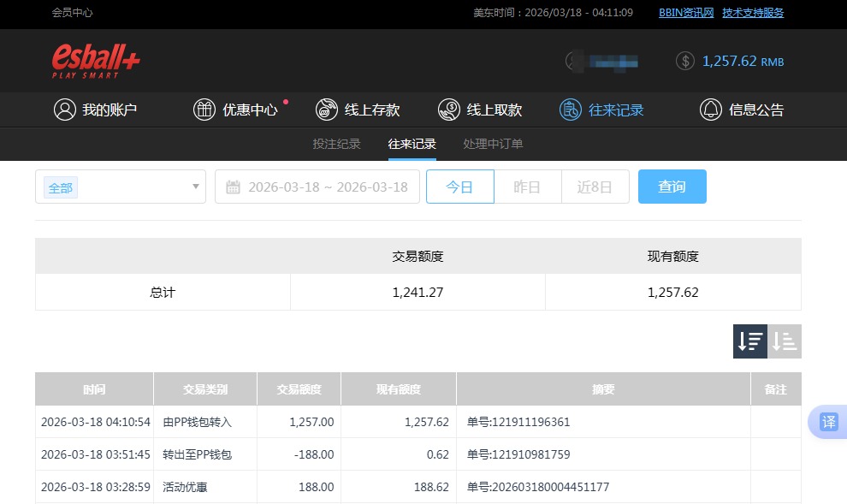Open the 技术支持服务 support link
This screenshot has height=504, width=847.
point(752,13)
